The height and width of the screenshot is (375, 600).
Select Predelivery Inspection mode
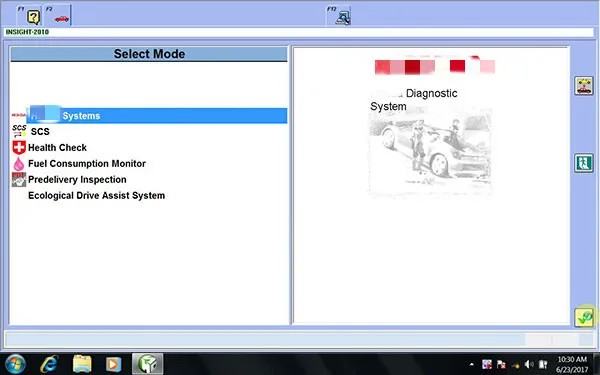click(77, 180)
